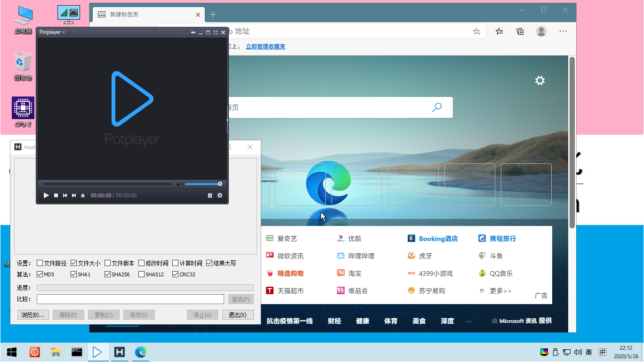Skip to next track in PotPlayer
Viewport: 644px width, 362px height.
(74, 195)
